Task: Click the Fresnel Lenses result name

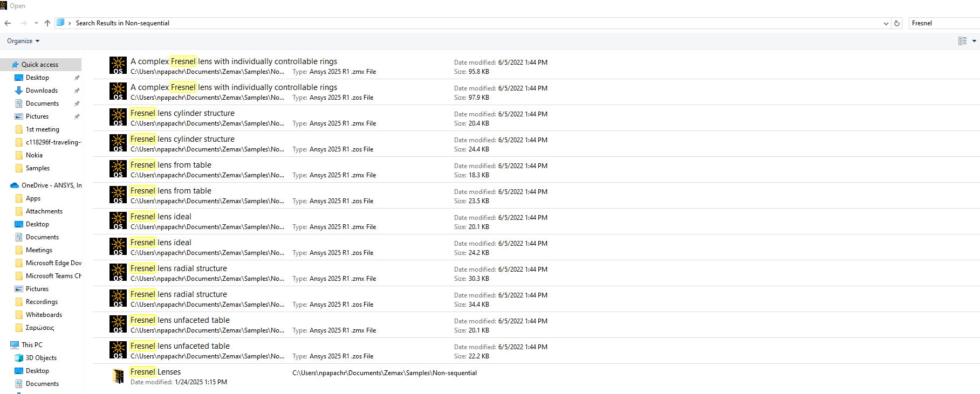Action: coord(155,372)
